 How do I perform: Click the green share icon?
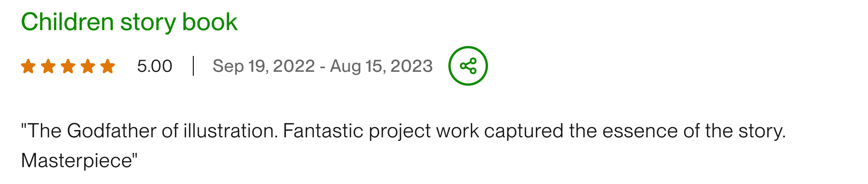tap(468, 66)
